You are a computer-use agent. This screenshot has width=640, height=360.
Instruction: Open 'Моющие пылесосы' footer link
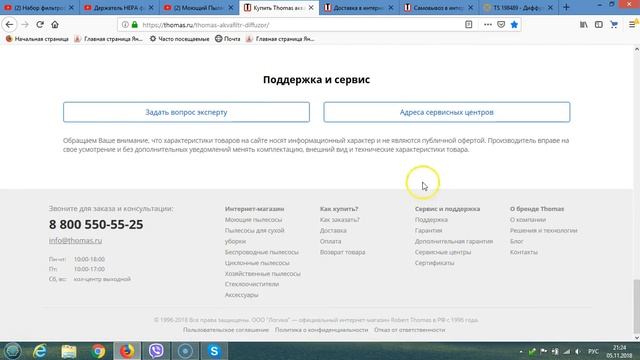(253, 220)
